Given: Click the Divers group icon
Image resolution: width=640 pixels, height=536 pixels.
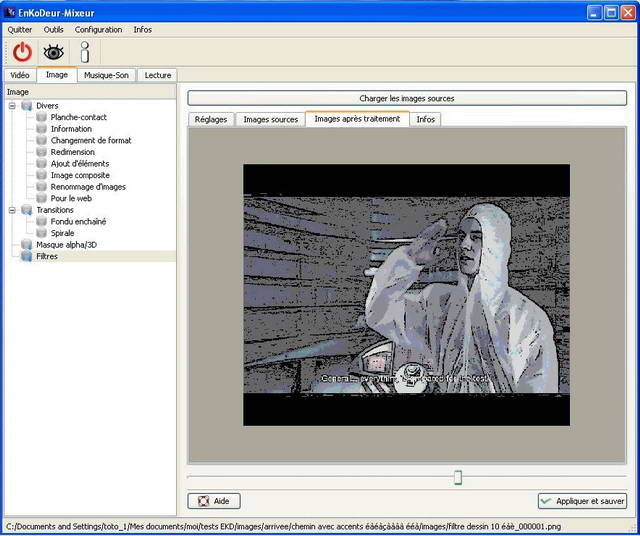Looking at the screenshot, I should (x=27, y=106).
